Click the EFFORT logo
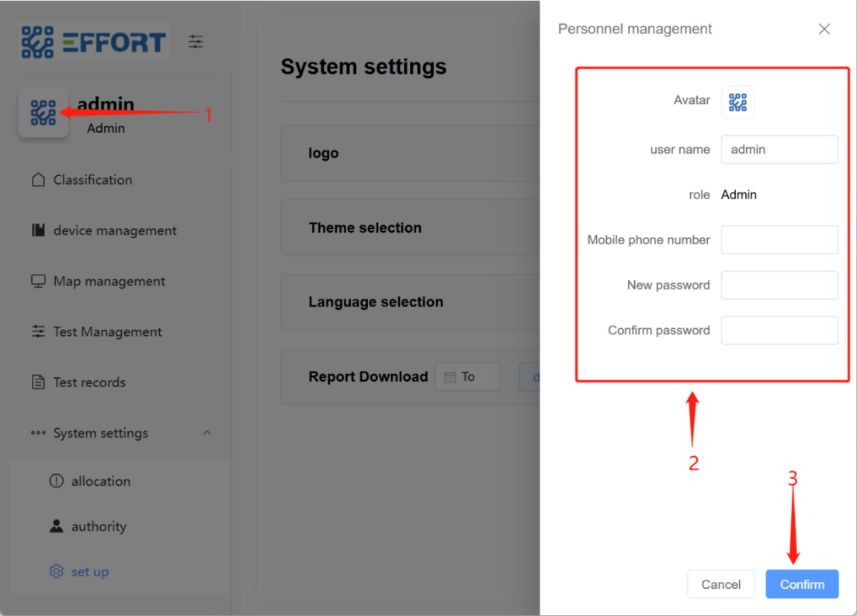857x616 pixels. [x=94, y=42]
